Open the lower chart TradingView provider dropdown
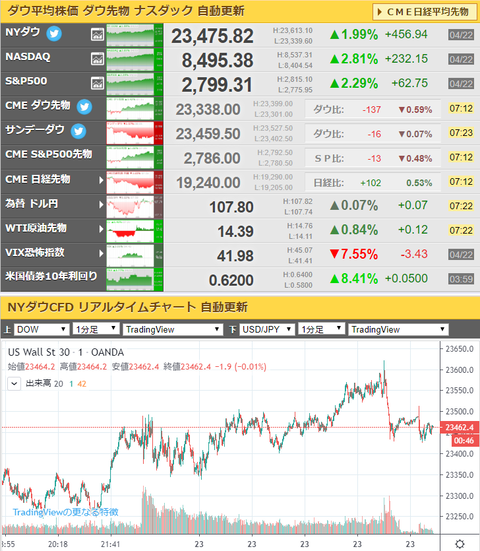 pos(398,329)
